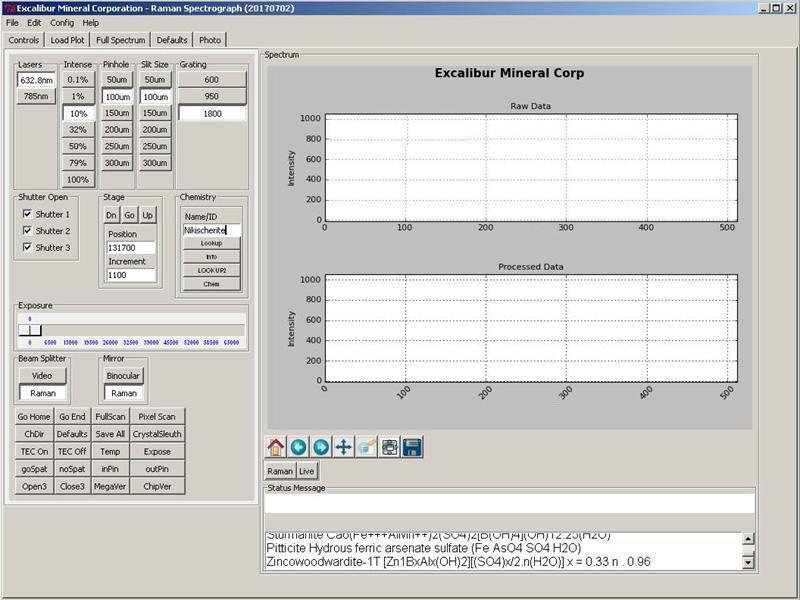The height and width of the screenshot is (600, 800).
Task: Click the Go End button
Action: click(72, 416)
